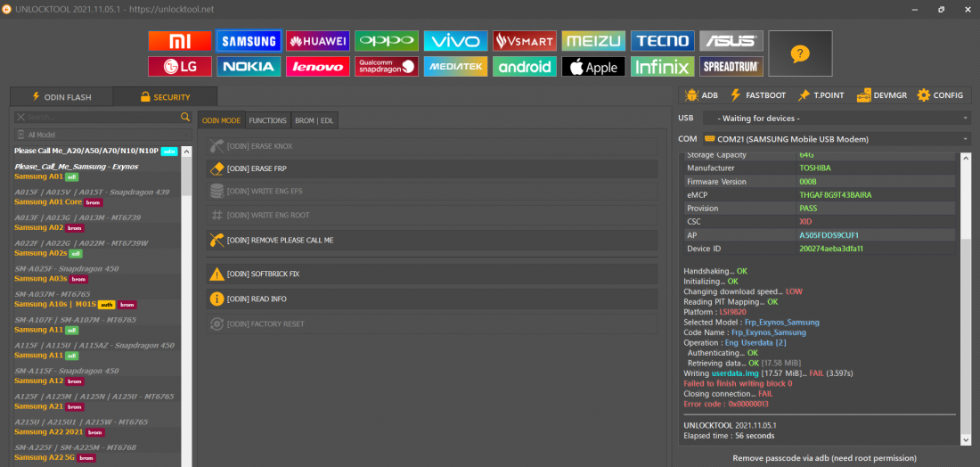980x467 pixels.
Task: Switch to the SECURITY tab
Action: tap(165, 97)
